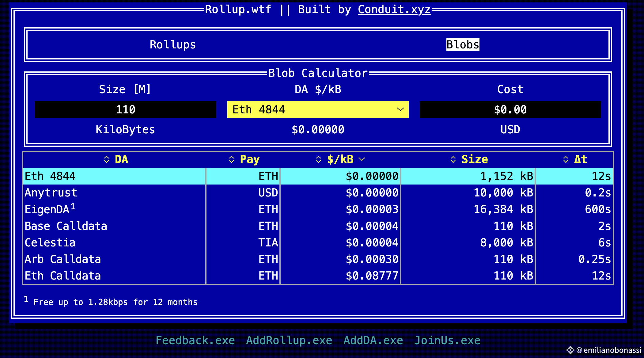Click the Size column header label
Image resolution: width=644 pixels, height=358 pixels.
(475, 159)
